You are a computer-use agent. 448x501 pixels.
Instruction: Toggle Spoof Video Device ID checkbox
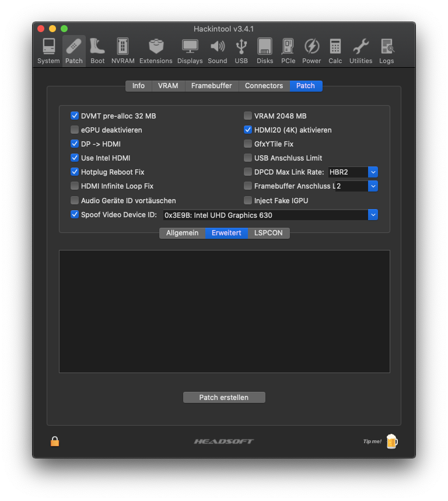(x=74, y=214)
